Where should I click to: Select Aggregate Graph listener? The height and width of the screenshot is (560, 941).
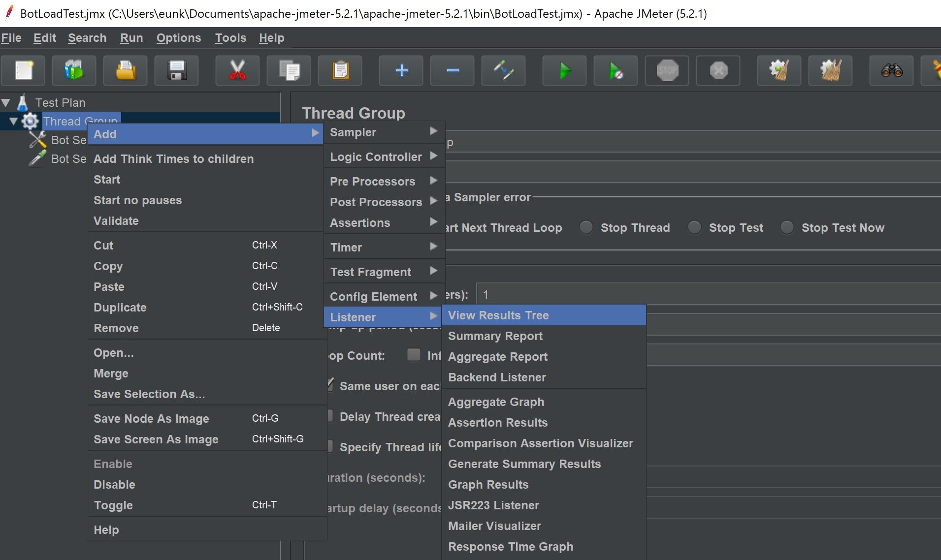(544, 402)
